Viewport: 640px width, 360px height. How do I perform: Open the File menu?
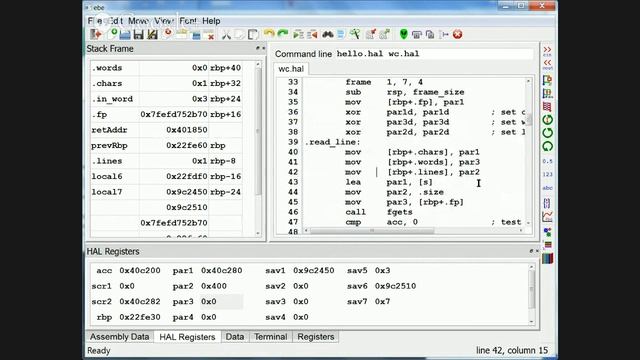95,21
